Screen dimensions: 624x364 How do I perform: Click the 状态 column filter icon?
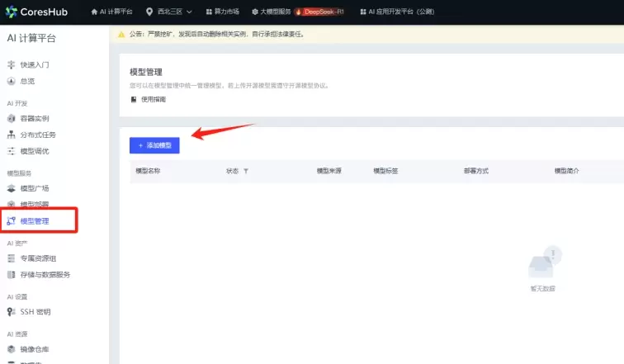point(245,171)
